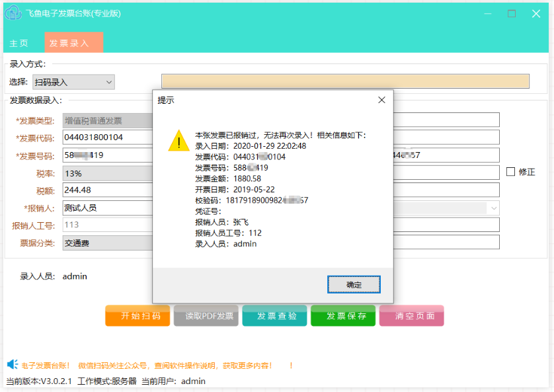Click the blue speaker announcement icon

point(13,365)
